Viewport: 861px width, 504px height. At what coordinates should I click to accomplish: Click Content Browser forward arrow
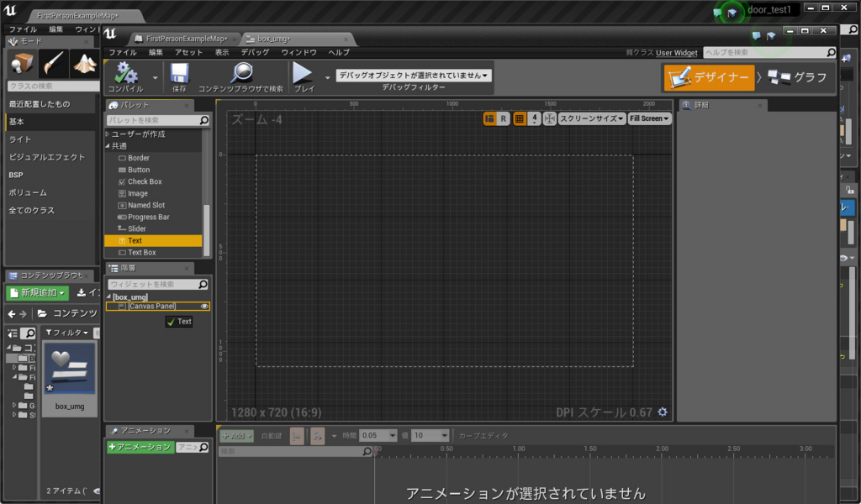[23, 313]
